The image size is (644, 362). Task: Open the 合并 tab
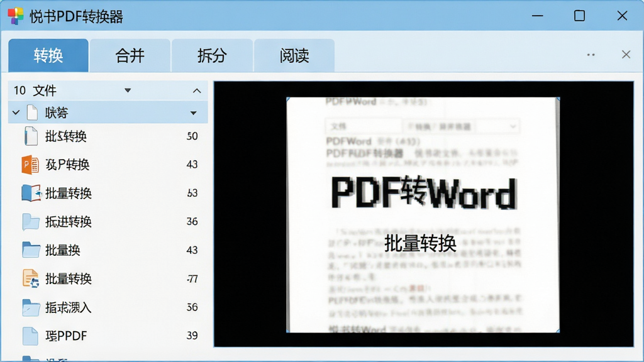130,55
